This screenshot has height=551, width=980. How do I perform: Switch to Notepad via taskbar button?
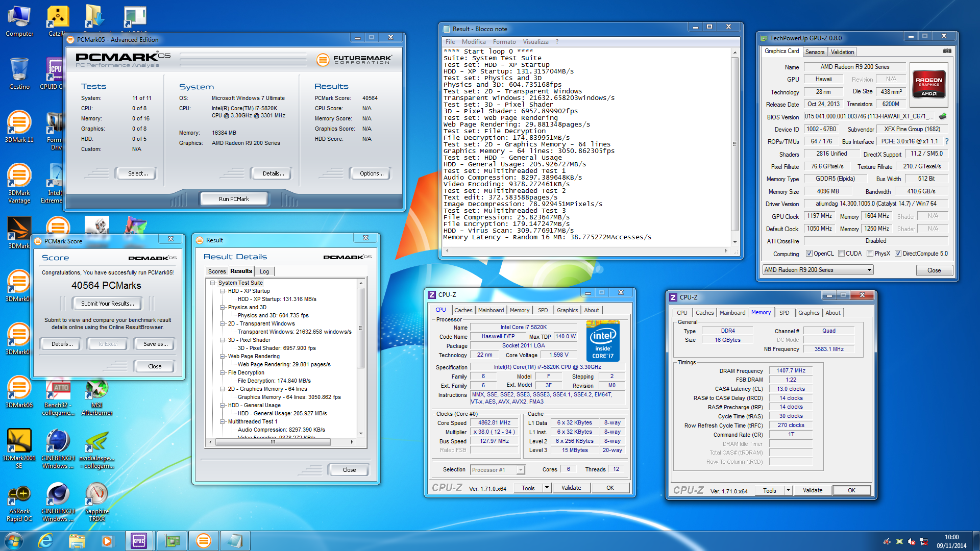pos(235,541)
